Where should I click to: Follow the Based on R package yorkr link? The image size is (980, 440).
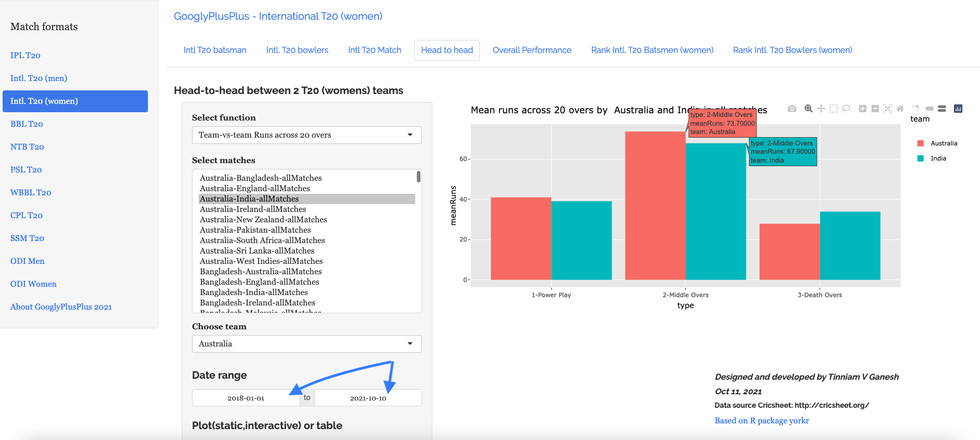pos(761,421)
